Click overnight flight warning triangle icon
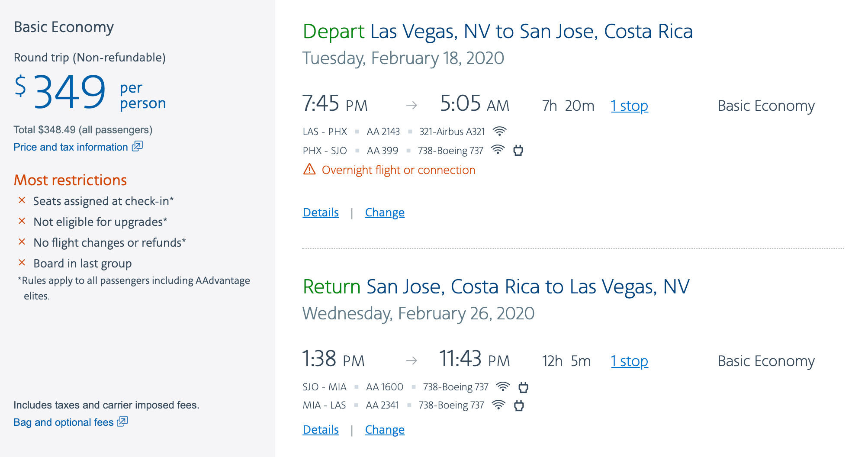Viewport: 868px width, 457px height. click(x=309, y=169)
